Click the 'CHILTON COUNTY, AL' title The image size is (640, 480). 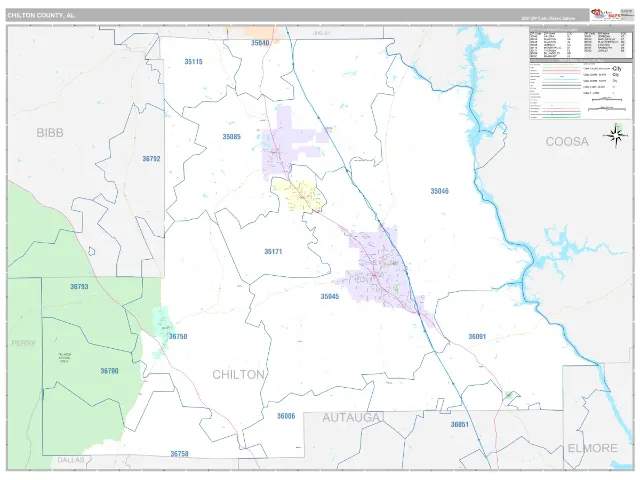point(41,16)
